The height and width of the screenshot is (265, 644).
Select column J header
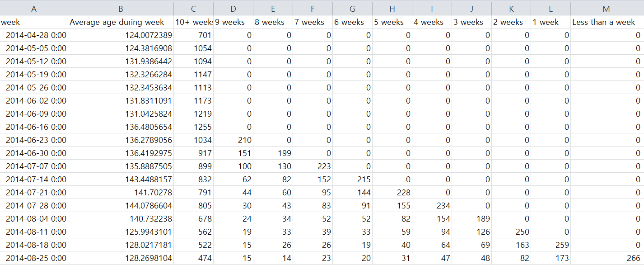(471, 9)
